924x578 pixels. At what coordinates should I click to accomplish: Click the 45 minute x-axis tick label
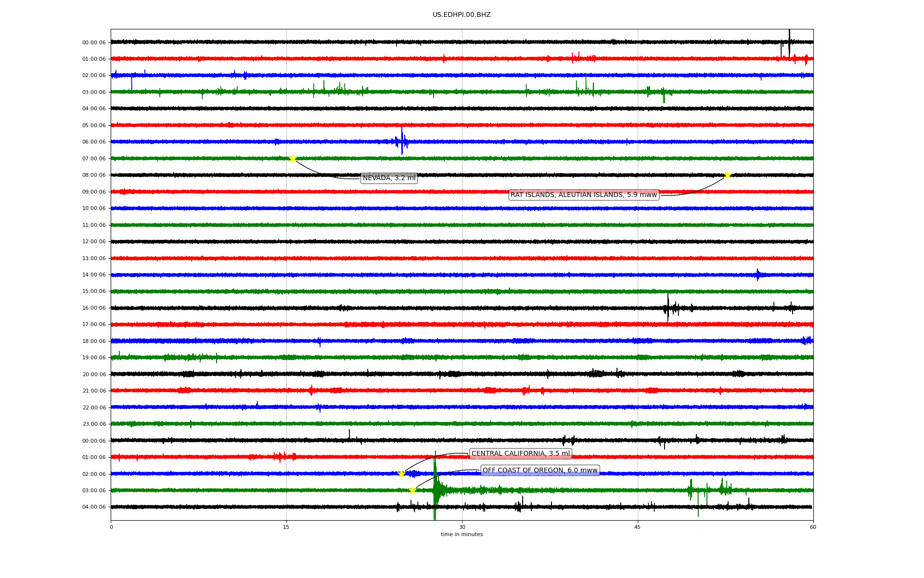[638, 527]
